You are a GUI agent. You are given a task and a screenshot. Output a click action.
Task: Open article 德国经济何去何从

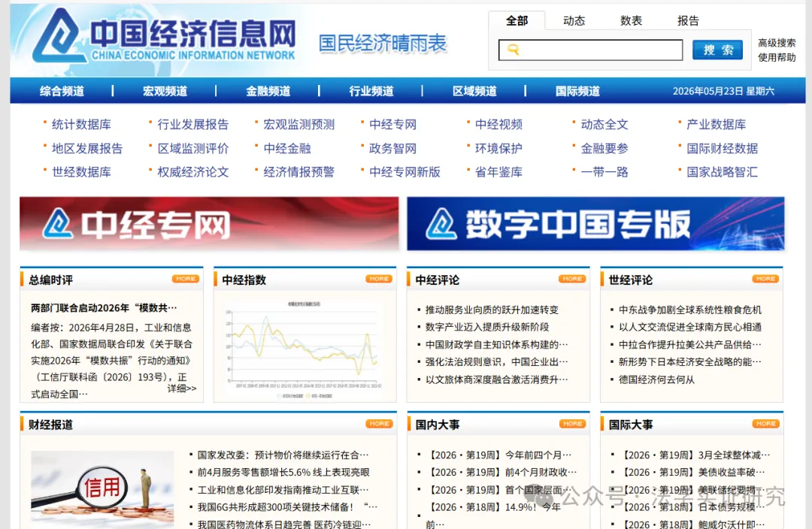click(x=656, y=379)
